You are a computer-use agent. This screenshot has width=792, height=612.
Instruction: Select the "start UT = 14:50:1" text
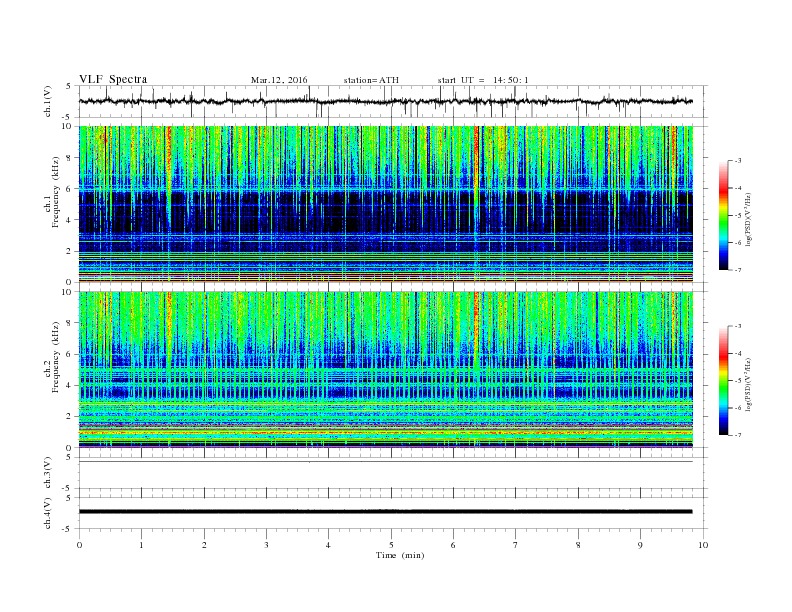(483, 80)
